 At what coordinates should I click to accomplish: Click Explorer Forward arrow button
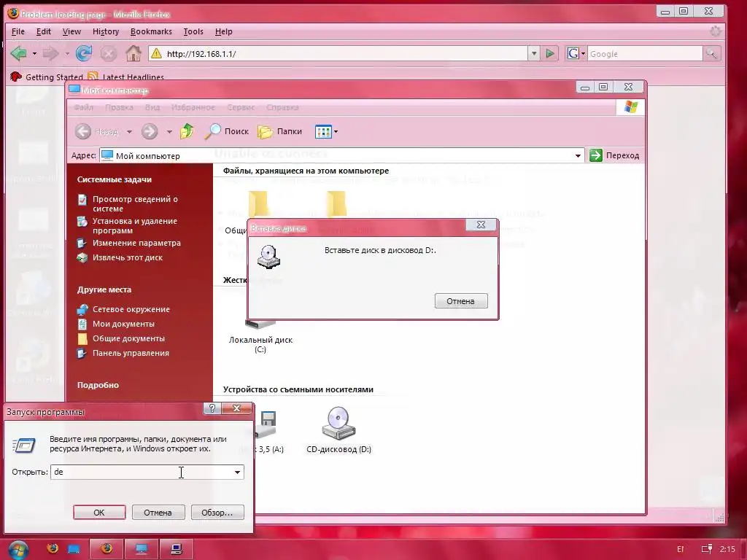(150, 131)
